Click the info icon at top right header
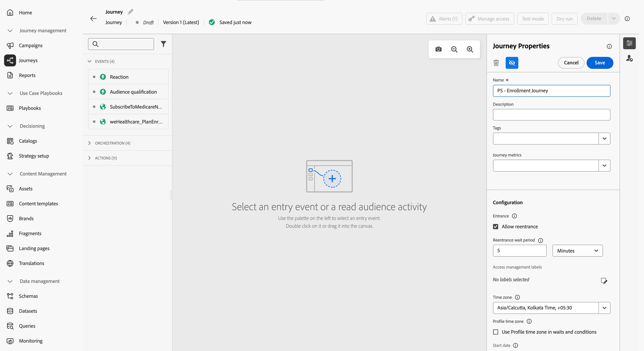644x351 pixels. coord(627,19)
